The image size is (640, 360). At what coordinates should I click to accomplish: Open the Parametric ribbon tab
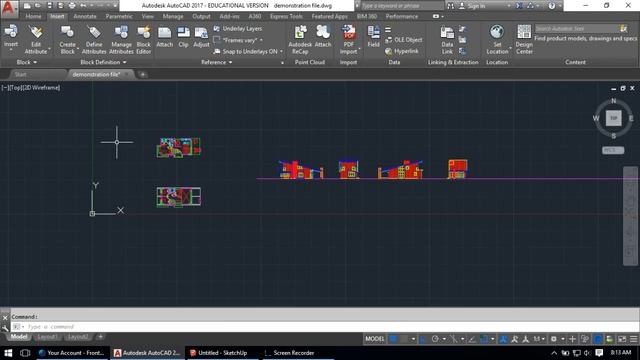pos(119,16)
